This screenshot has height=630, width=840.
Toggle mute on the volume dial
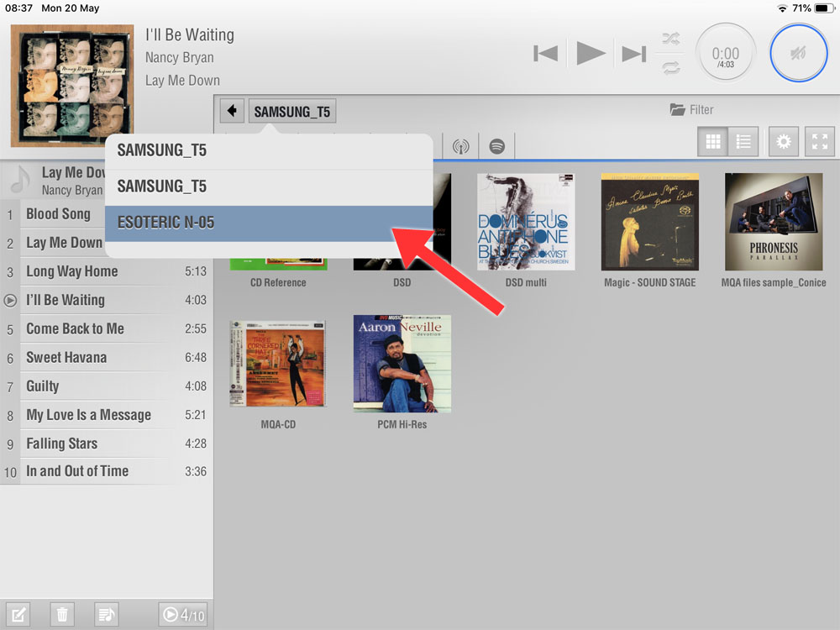(799, 53)
